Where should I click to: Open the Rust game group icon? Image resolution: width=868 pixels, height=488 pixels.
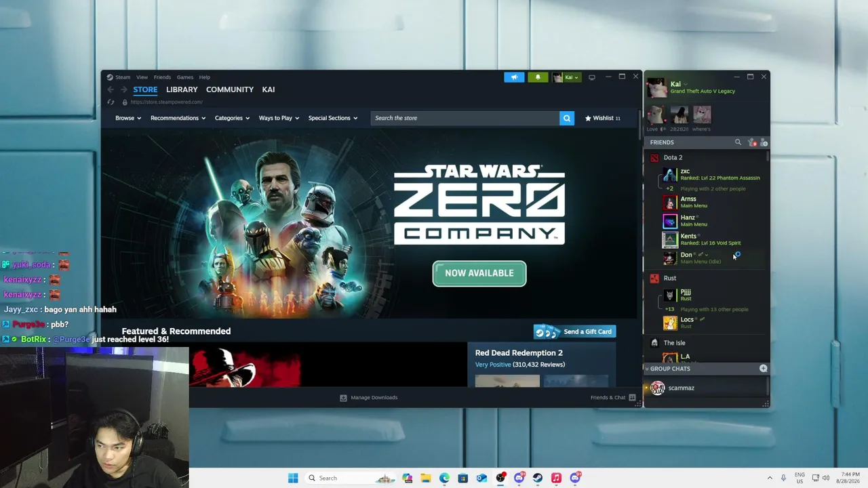(x=654, y=279)
